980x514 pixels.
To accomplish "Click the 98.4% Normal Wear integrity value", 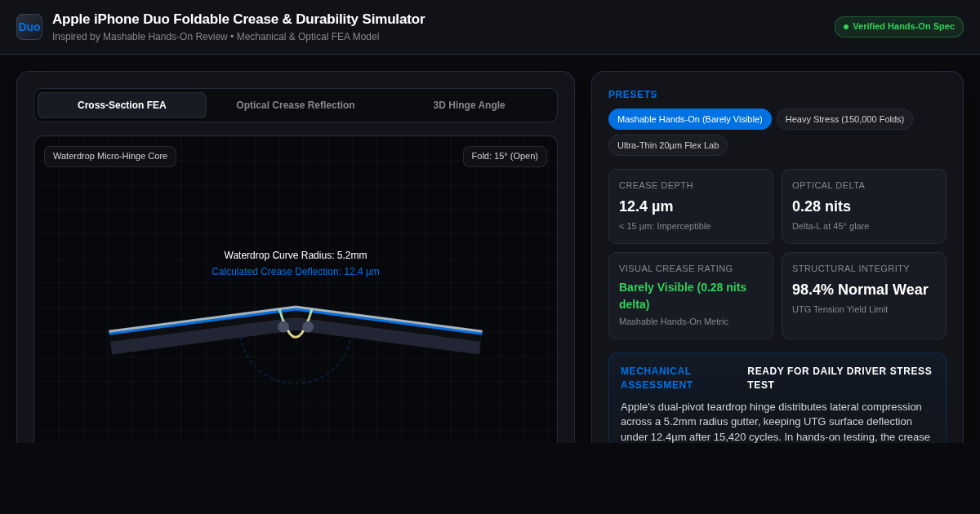I will click(x=860, y=290).
